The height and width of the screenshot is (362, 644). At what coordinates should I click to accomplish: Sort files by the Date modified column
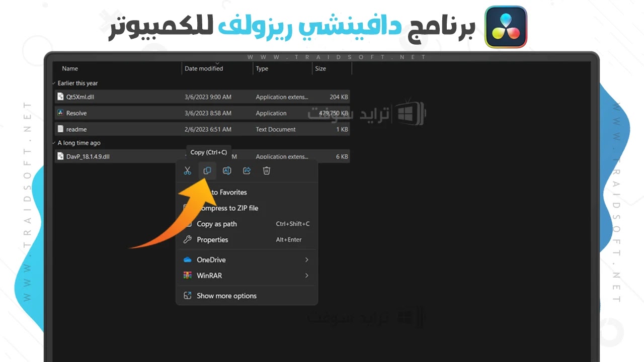(x=203, y=68)
